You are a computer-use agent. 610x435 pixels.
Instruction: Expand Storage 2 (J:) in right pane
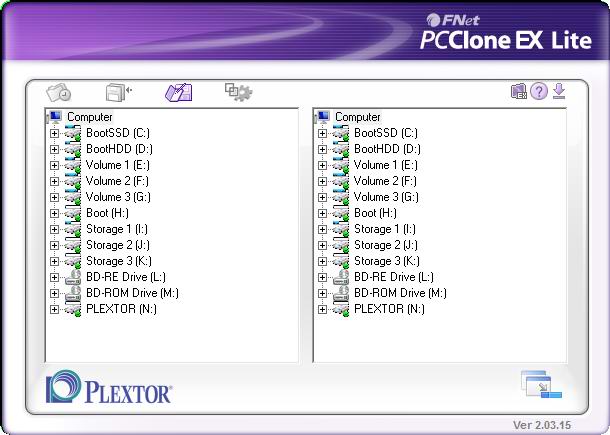[322, 245]
